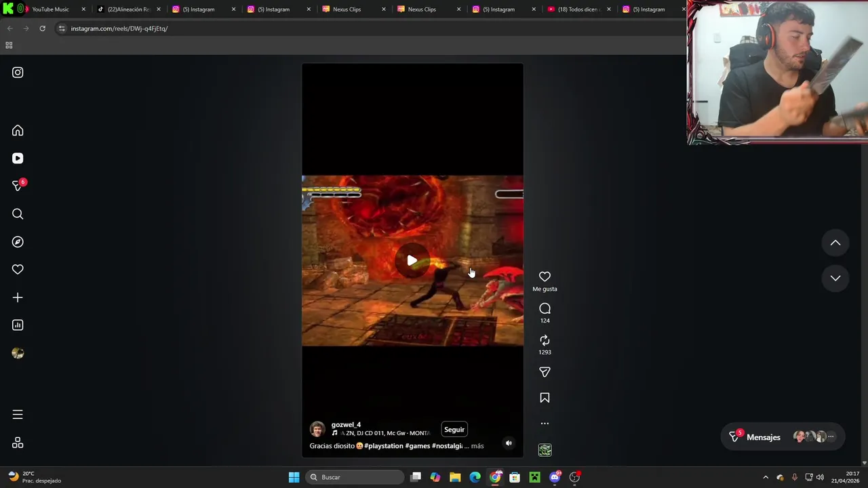Reload the Instagram page
Screen dimensions: 868x488
point(42,28)
